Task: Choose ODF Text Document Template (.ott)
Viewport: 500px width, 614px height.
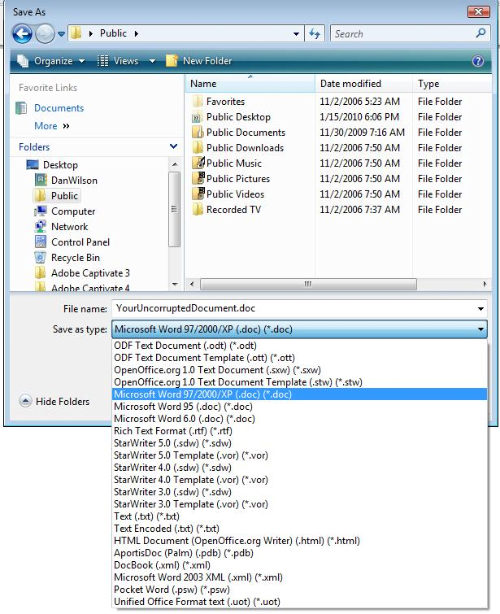Action: point(300,358)
